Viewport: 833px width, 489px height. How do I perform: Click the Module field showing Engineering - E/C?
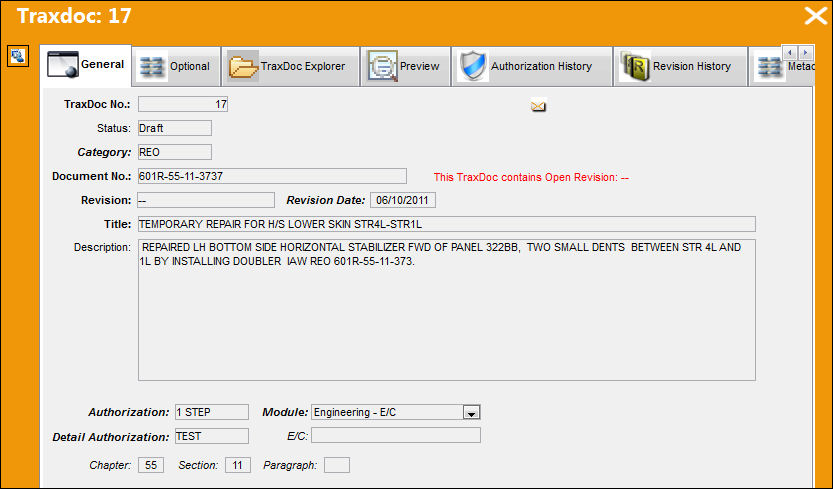(396, 412)
